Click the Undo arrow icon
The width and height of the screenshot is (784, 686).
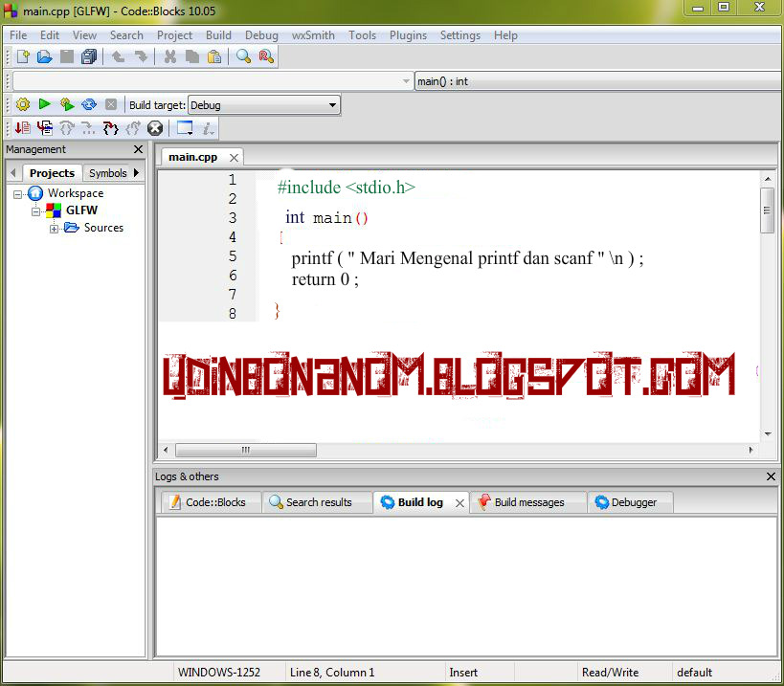click(x=117, y=56)
